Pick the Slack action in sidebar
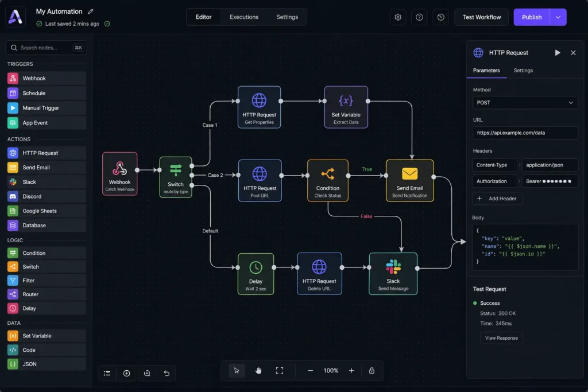 click(x=47, y=182)
